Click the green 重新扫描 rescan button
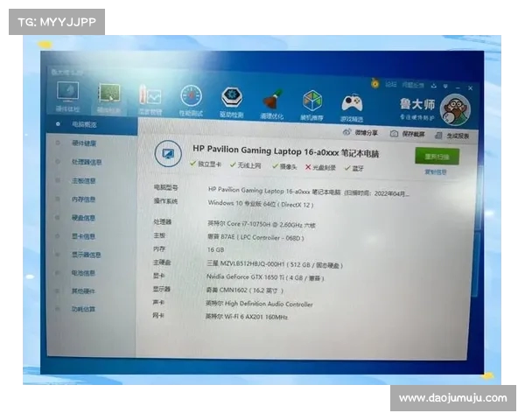Screen dimensions: 525x420 tap(437, 157)
